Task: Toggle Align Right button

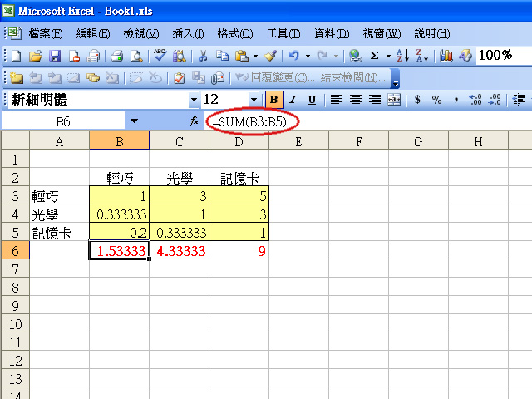Action: (375, 100)
